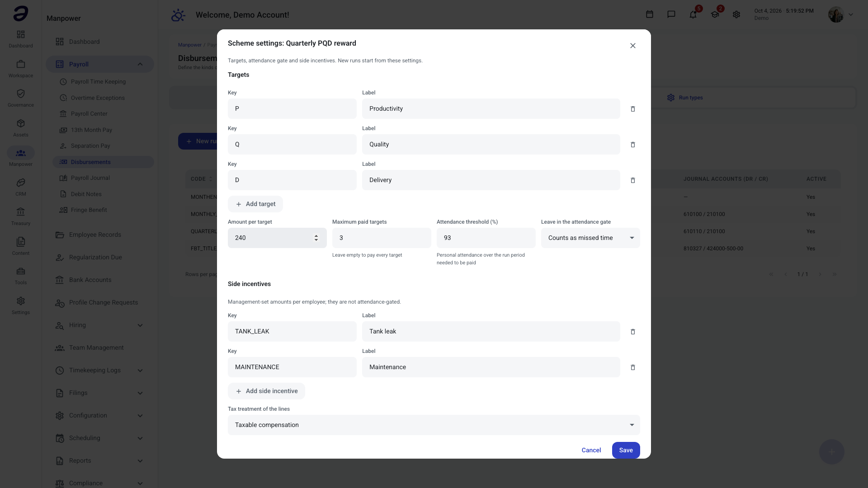This screenshot has width=868, height=488.
Task: Collapse the Payroll menu section
Action: click(140, 64)
